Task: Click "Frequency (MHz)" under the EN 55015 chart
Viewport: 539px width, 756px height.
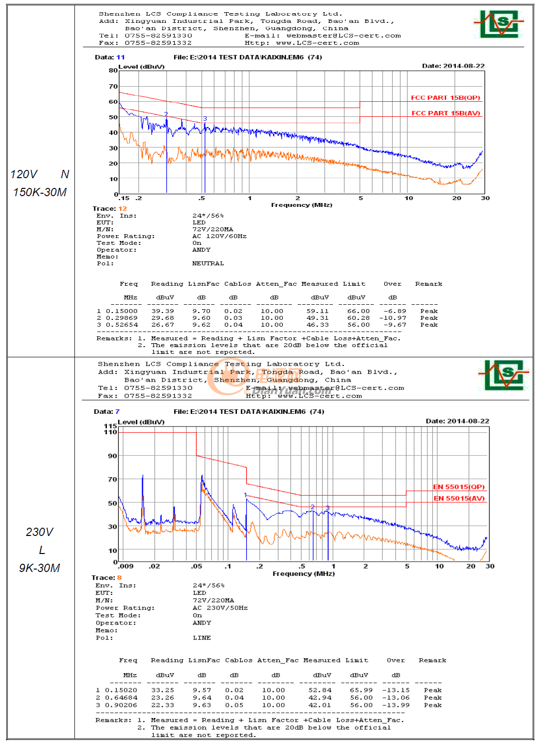Action: click(x=304, y=574)
